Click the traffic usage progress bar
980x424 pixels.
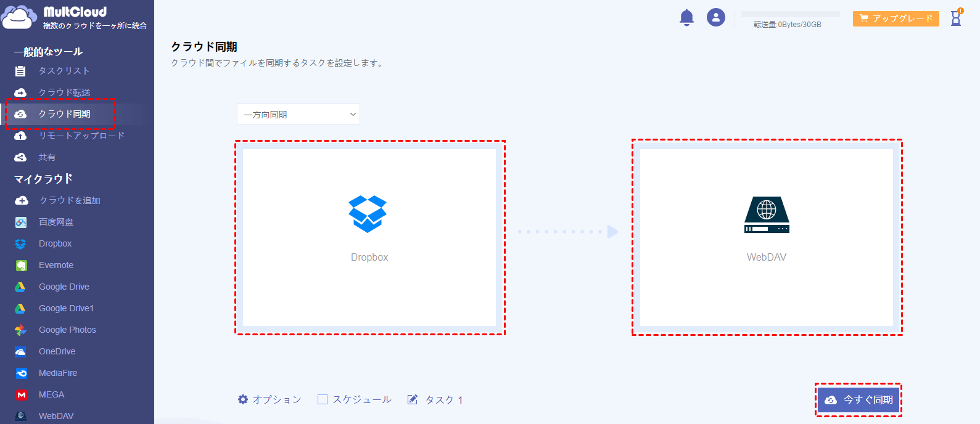[790, 14]
